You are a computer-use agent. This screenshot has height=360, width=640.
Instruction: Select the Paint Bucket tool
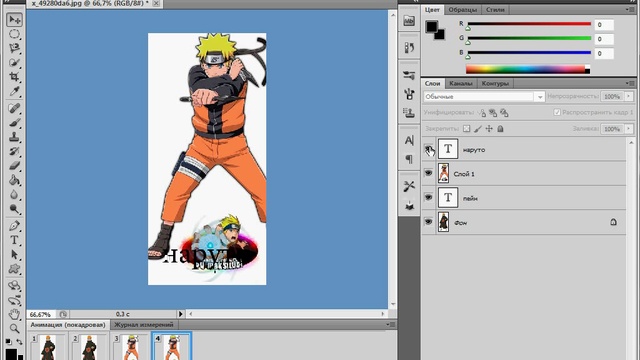[14, 180]
